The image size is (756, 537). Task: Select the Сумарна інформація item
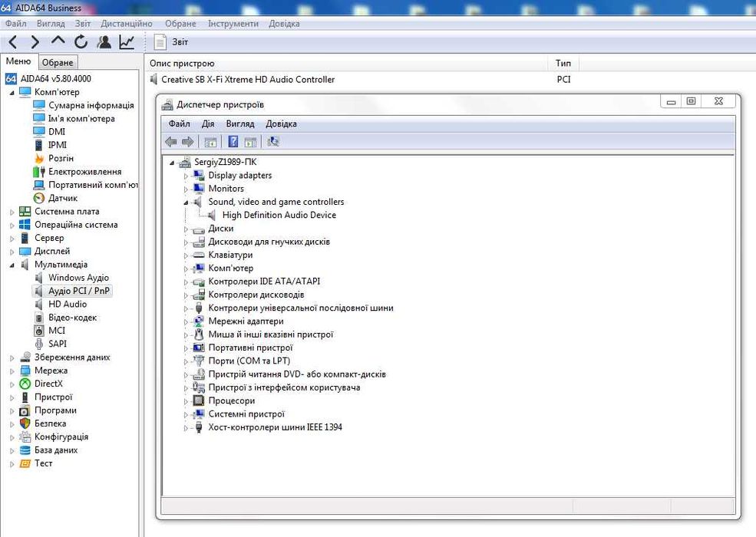point(91,105)
